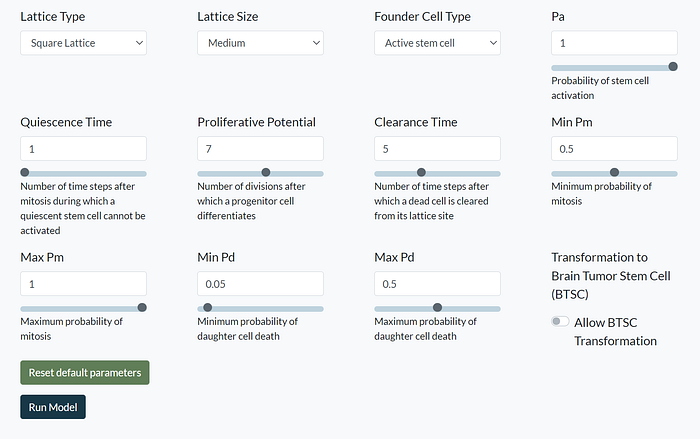Select the Min Pd input field
700x439 pixels.
coord(260,284)
